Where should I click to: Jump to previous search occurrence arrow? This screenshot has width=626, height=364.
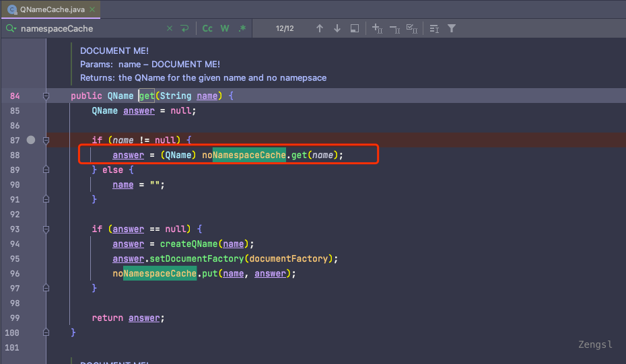pyautogui.click(x=320, y=28)
